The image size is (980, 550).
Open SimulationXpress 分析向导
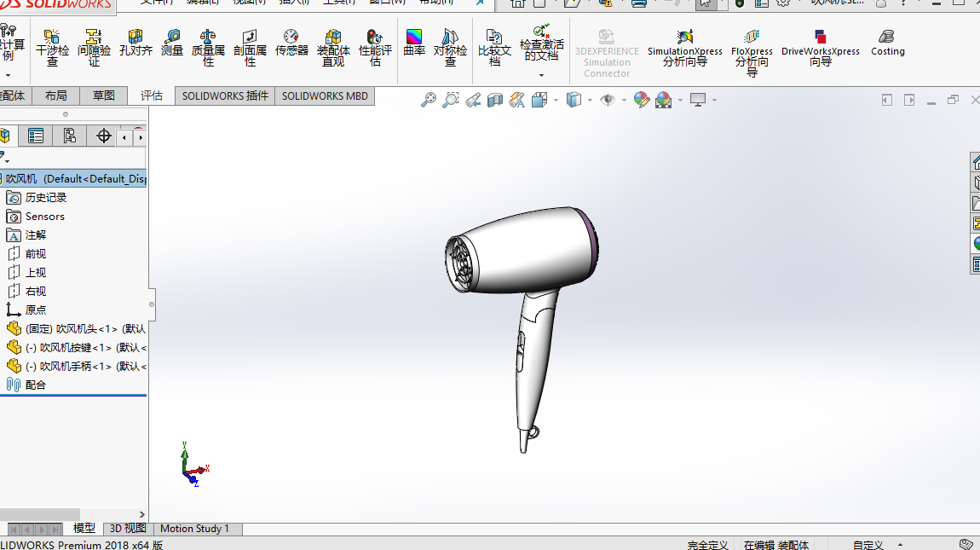685,48
